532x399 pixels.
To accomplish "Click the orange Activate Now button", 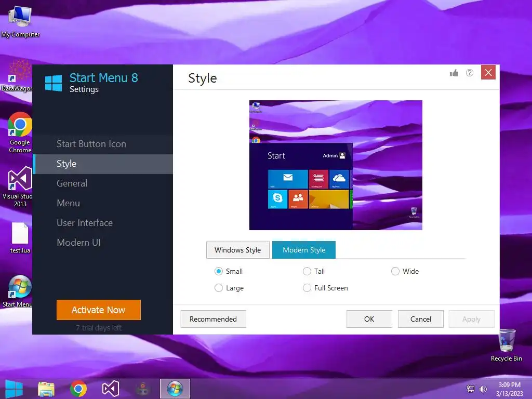I will tap(98, 310).
